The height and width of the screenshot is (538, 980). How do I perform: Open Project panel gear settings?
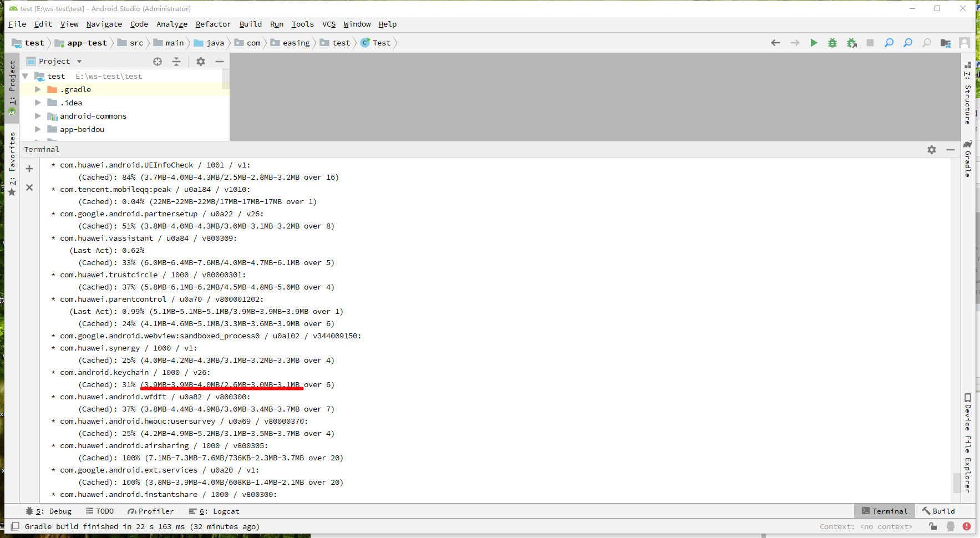click(201, 62)
